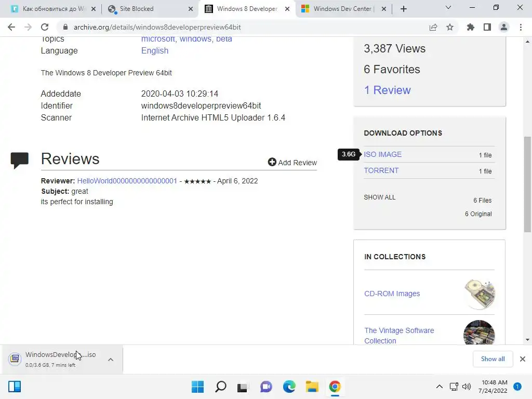This screenshot has height=399, width=532.
Task: Open the Widgets panel icon
Action: pyautogui.click(x=15, y=387)
